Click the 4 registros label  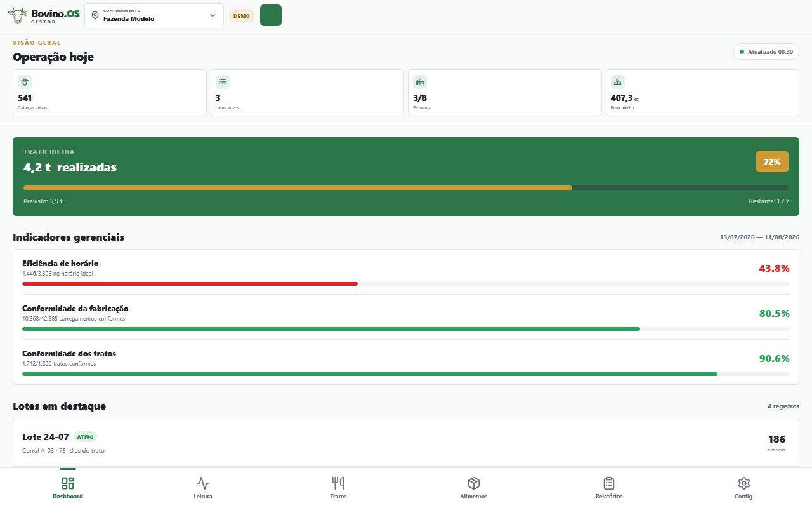click(783, 406)
